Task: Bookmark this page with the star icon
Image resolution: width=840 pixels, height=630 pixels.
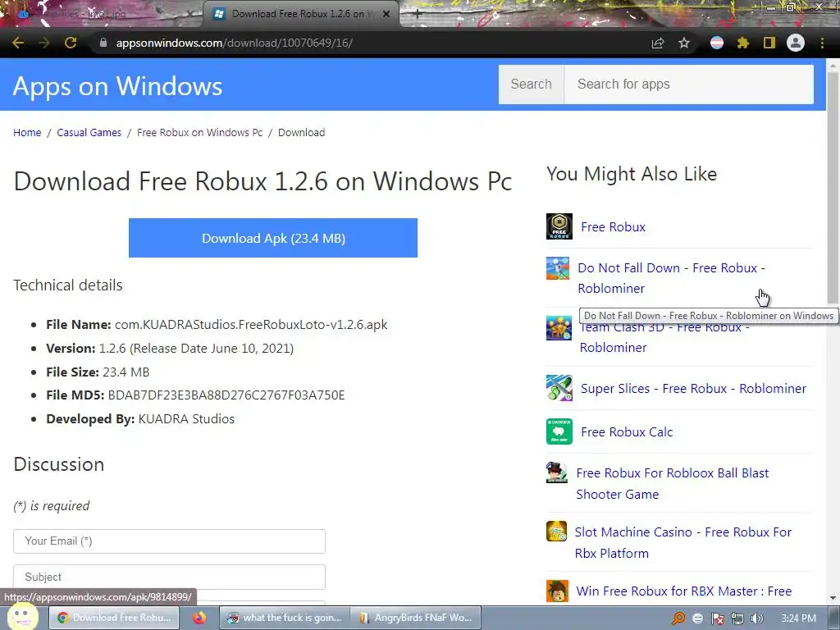Action: (684, 43)
